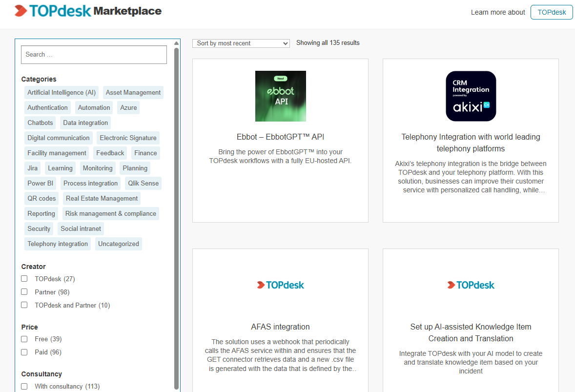Select the Social intranet tag
575x392 pixels.
coord(81,228)
